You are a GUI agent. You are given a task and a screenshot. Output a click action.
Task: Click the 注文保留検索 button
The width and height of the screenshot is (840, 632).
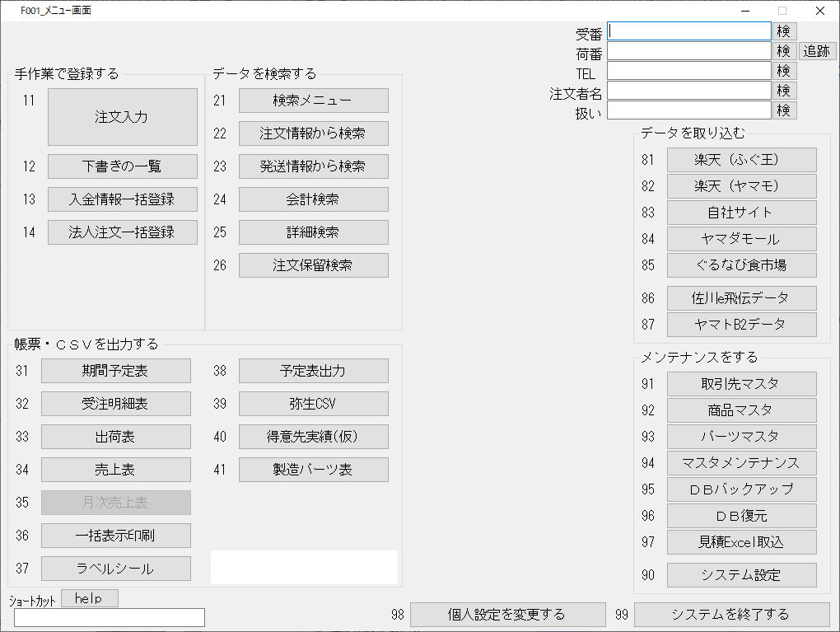click(x=313, y=265)
